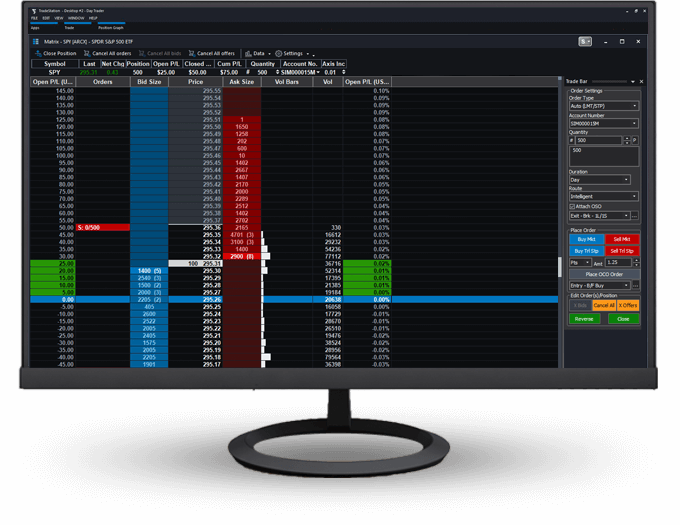Click the green Close position button

tap(623, 319)
